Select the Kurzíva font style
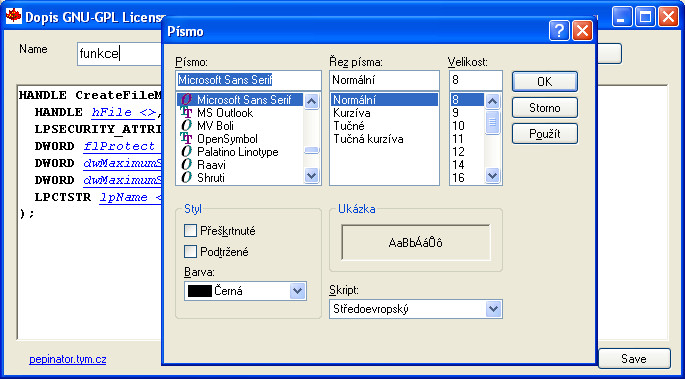Screen dimensions: 685x379 click(384, 113)
